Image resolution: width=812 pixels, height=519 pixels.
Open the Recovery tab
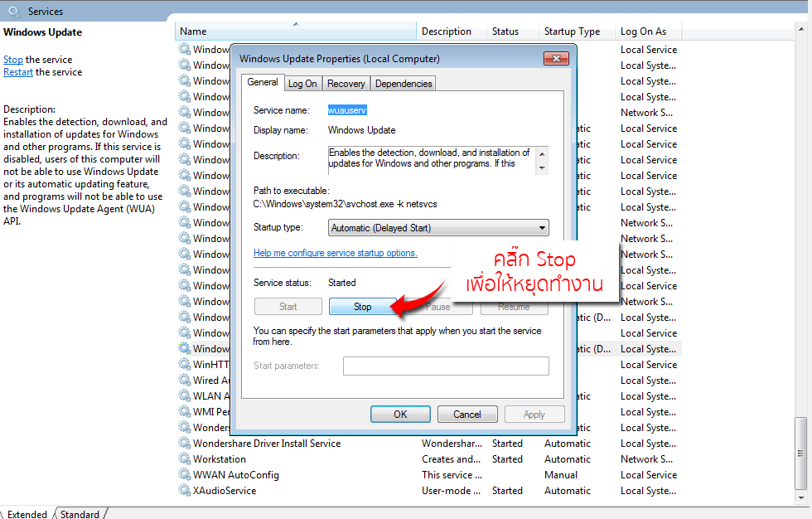tap(346, 84)
